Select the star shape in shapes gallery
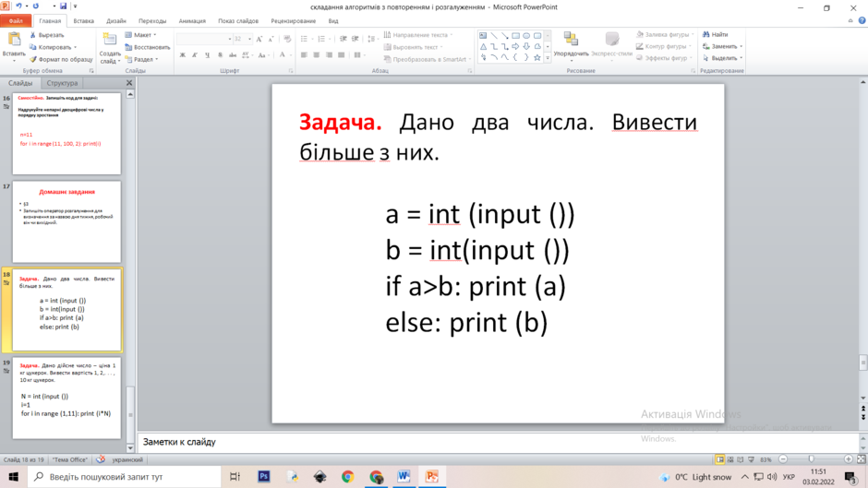The width and height of the screenshot is (868, 488). (537, 57)
